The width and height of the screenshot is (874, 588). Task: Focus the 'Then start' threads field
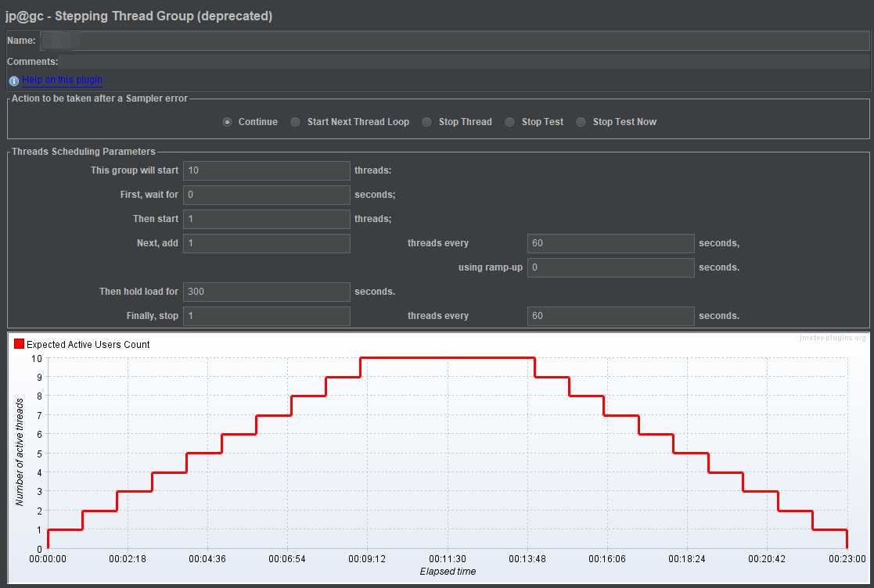pos(267,219)
